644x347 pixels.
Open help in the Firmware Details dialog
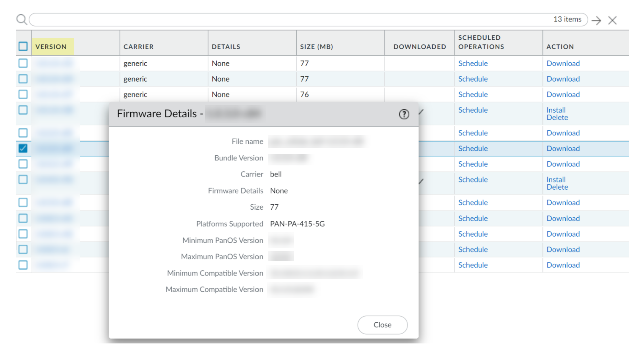[x=404, y=114]
